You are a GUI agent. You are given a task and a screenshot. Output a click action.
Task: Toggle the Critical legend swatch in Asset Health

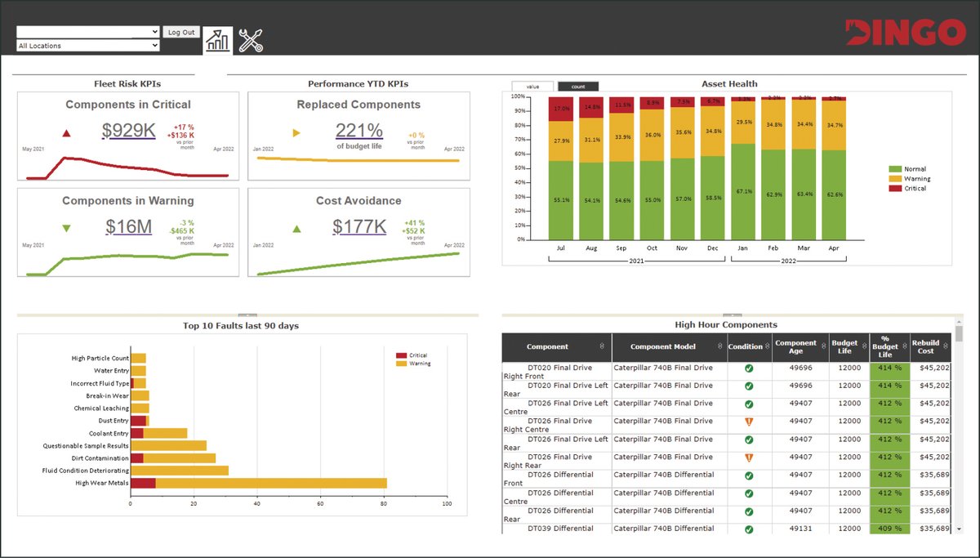coord(894,189)
